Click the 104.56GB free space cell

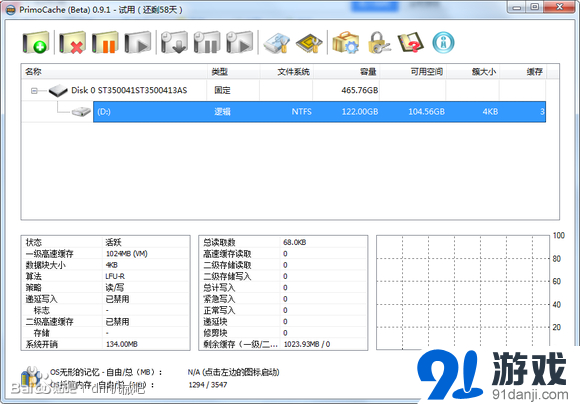tap(426, 111)
